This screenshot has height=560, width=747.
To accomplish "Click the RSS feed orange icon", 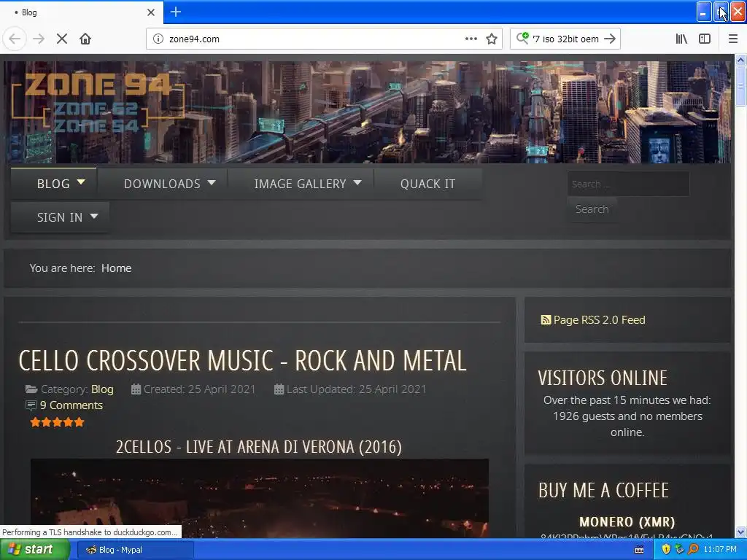I will point(546,320).
